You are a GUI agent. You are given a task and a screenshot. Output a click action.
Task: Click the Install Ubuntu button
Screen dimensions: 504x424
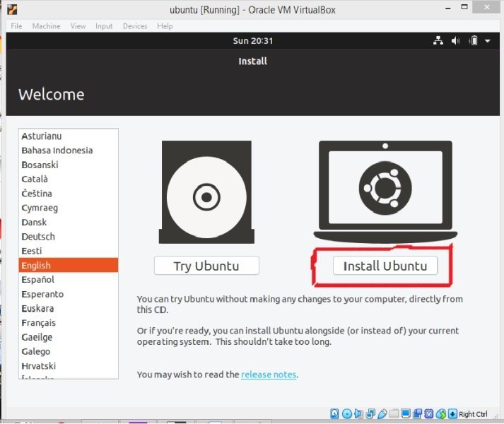[x=385, y=266]
